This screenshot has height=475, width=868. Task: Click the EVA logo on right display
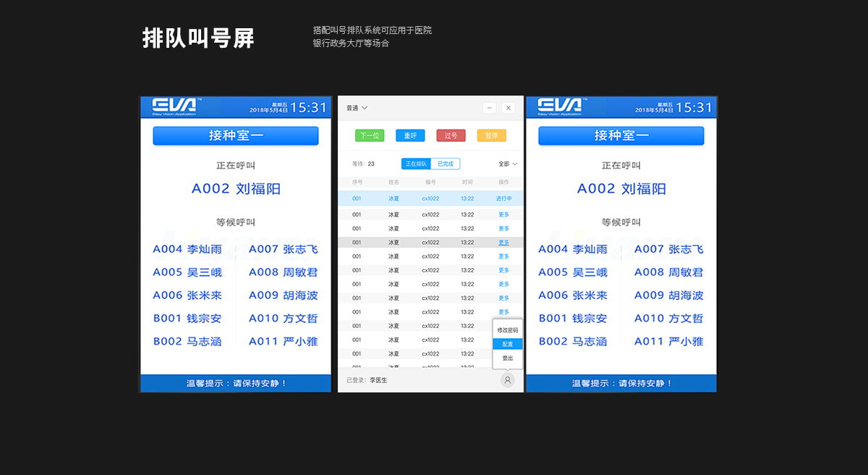coord(559,106)
